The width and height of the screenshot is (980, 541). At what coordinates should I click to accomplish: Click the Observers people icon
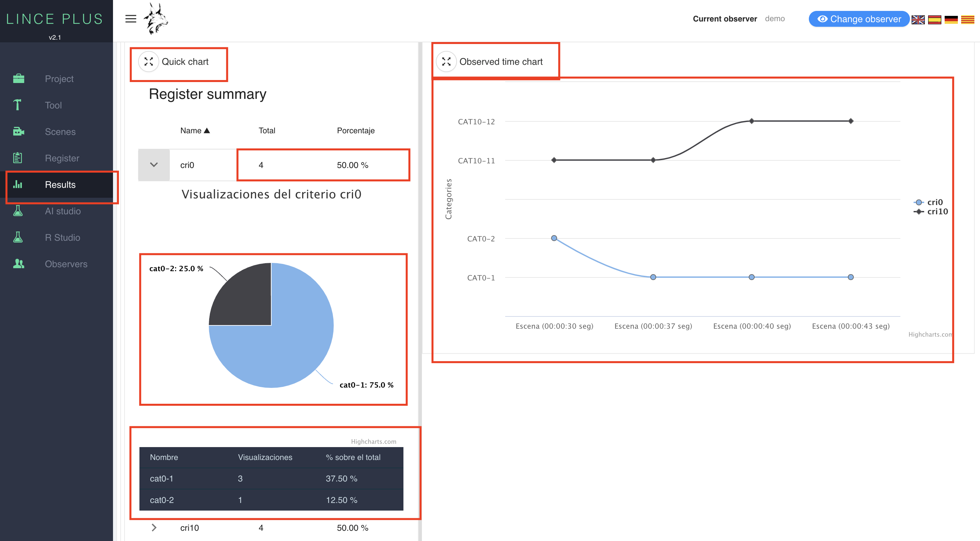[x=18, y=264]
